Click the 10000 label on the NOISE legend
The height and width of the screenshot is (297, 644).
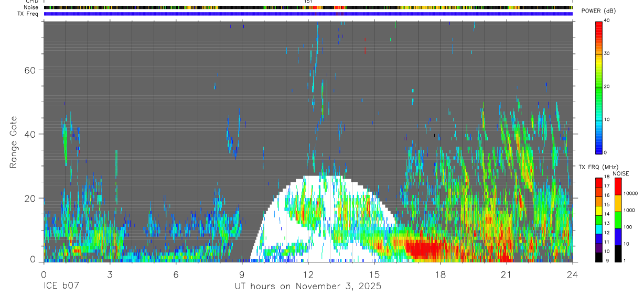pyautogui.click(x=630, y=193)
